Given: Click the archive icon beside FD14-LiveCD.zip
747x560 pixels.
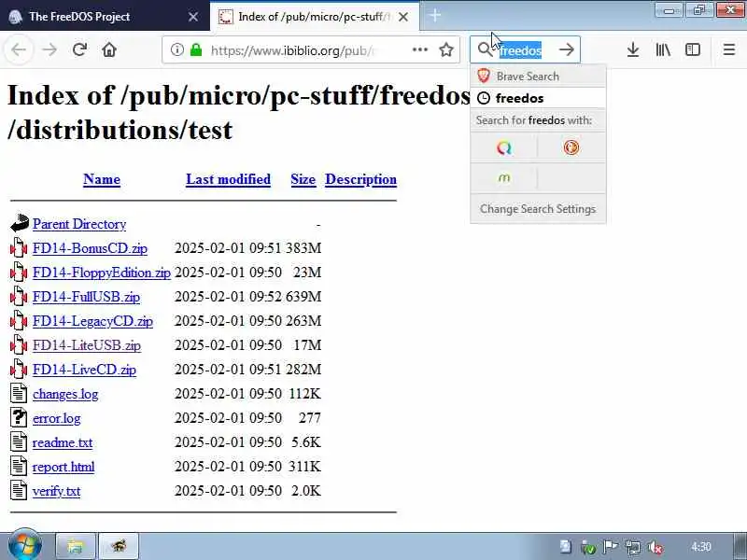Looking at the screenshot, I should tap(19, 370).
